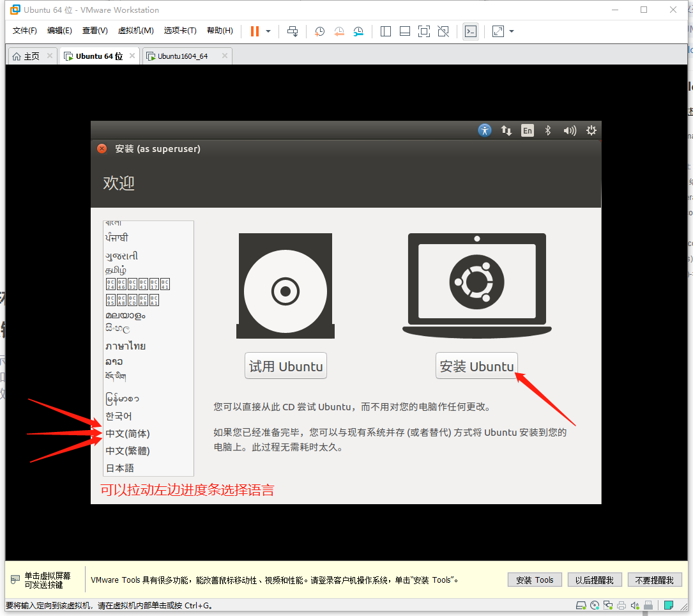The image size is (693, 616).
Task: Open the 虚拟机(M) menu
Action: click(135, 30)
